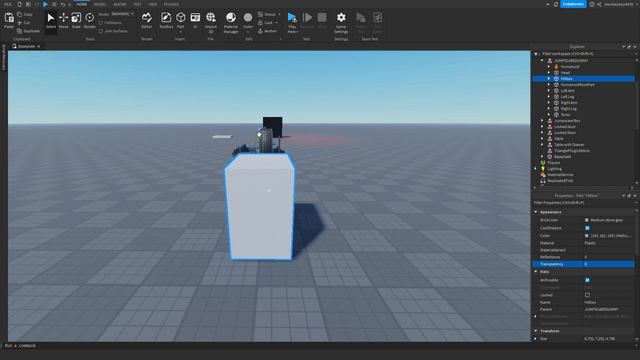Open the UI insert tool
Screen dimensions: 640x360
pos(195,20)
